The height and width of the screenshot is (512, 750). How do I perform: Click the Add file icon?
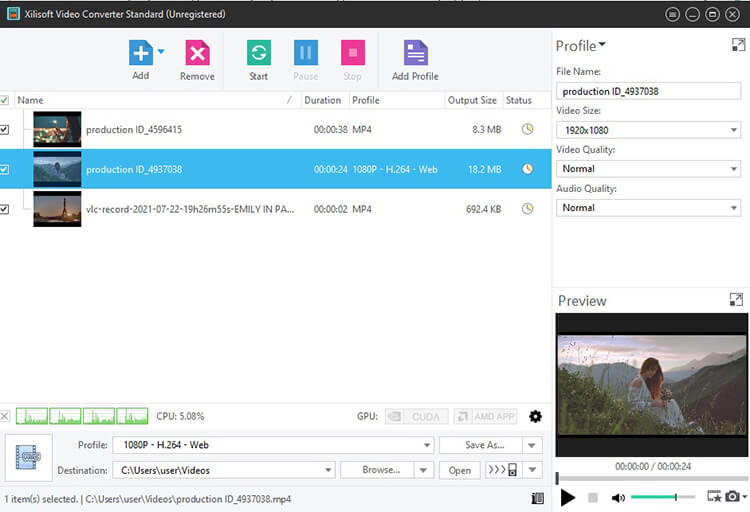click(x=141, y=53)
